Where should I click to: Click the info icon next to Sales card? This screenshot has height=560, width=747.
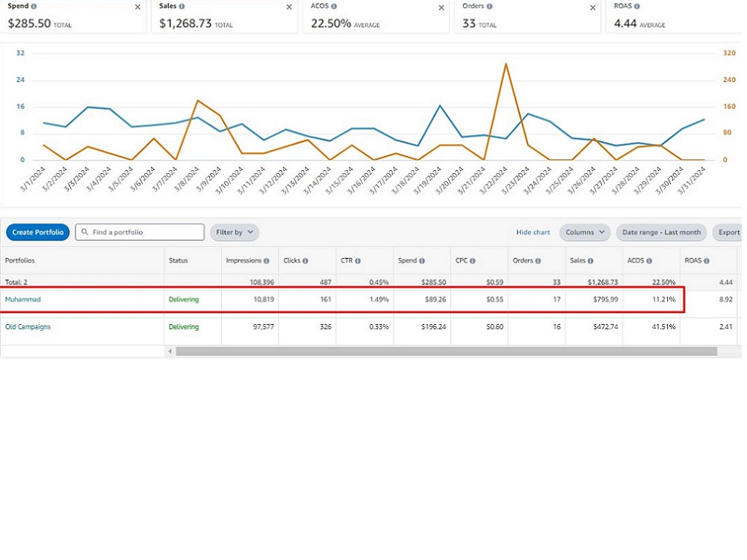pos(182,6)
